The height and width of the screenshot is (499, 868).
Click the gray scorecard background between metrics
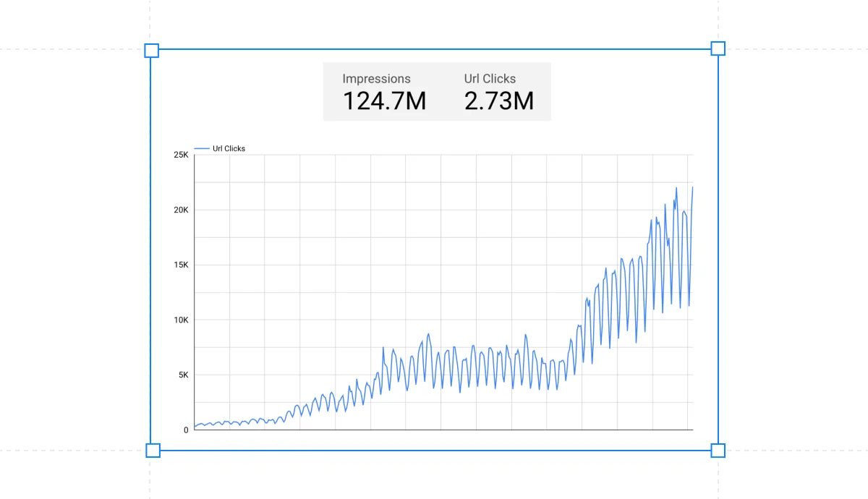click(444, 91)
